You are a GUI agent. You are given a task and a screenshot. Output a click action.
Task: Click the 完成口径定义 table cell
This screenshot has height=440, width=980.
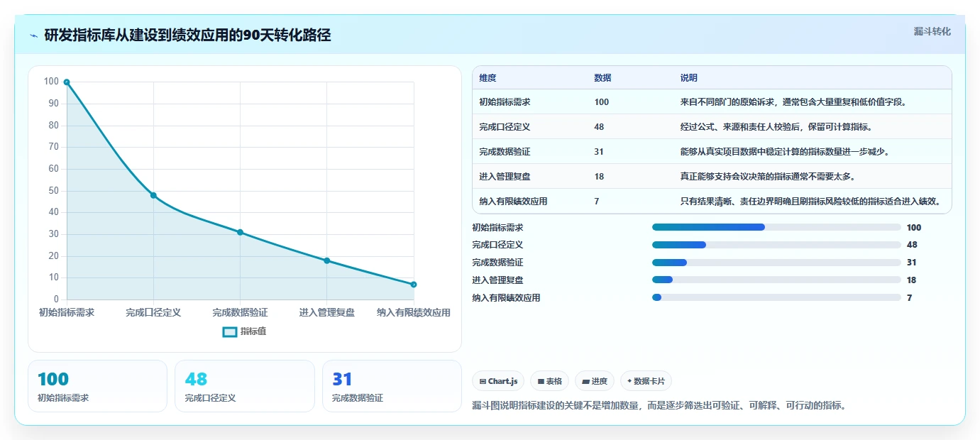(x=505, y=127)
